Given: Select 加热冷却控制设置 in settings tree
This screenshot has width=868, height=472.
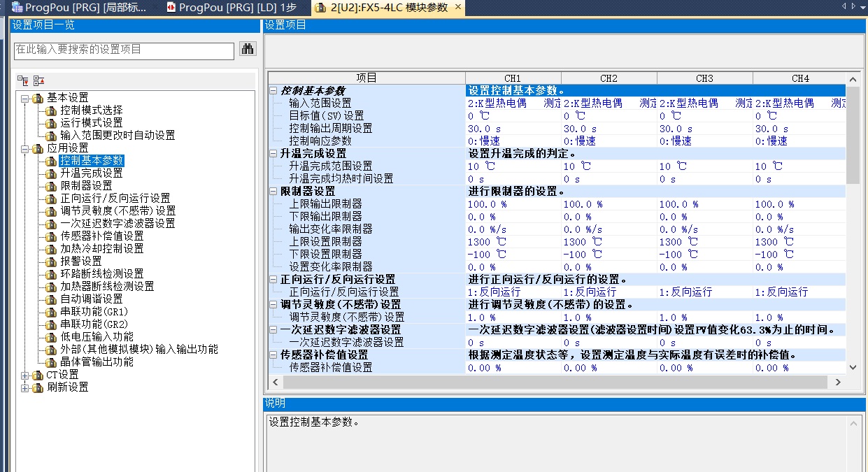Looking at the screenshot, I should pos(101,249).
